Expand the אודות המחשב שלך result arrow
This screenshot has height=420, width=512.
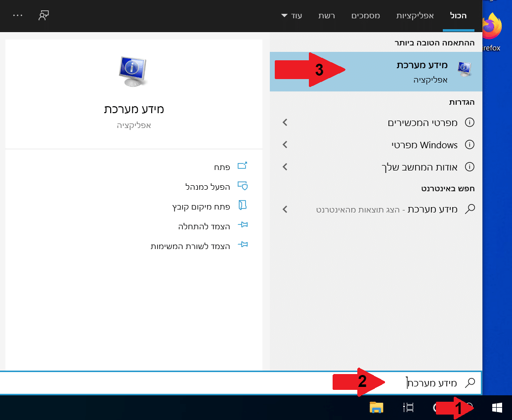click(x=285, y=167)
